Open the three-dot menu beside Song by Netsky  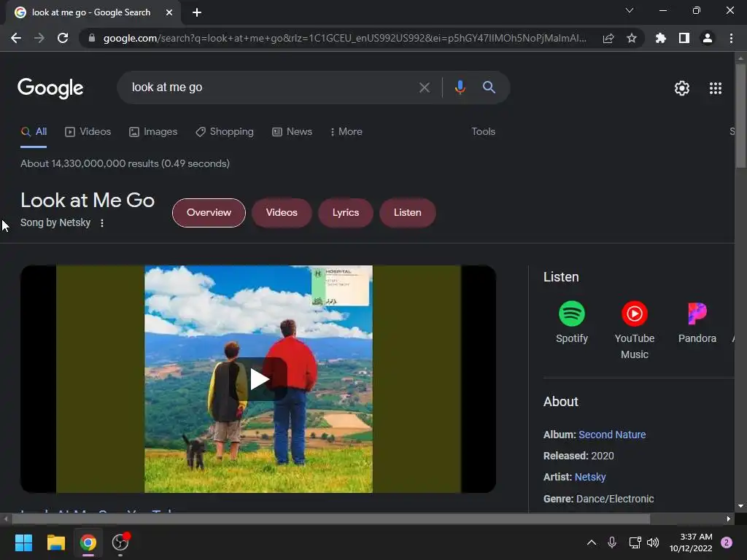(102, 223)
